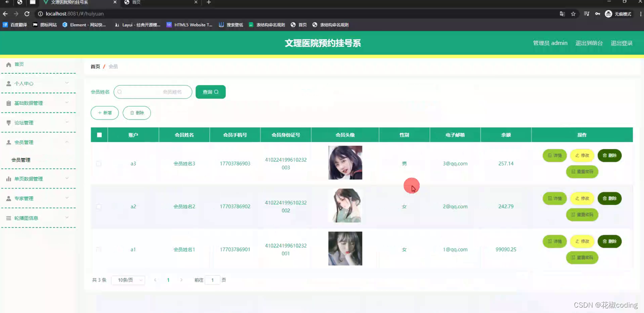Image resolution: width=644 pixels, height=313 pixels.
Task: Click the document icon for 基础数据管理
Action: click(9, 103)
